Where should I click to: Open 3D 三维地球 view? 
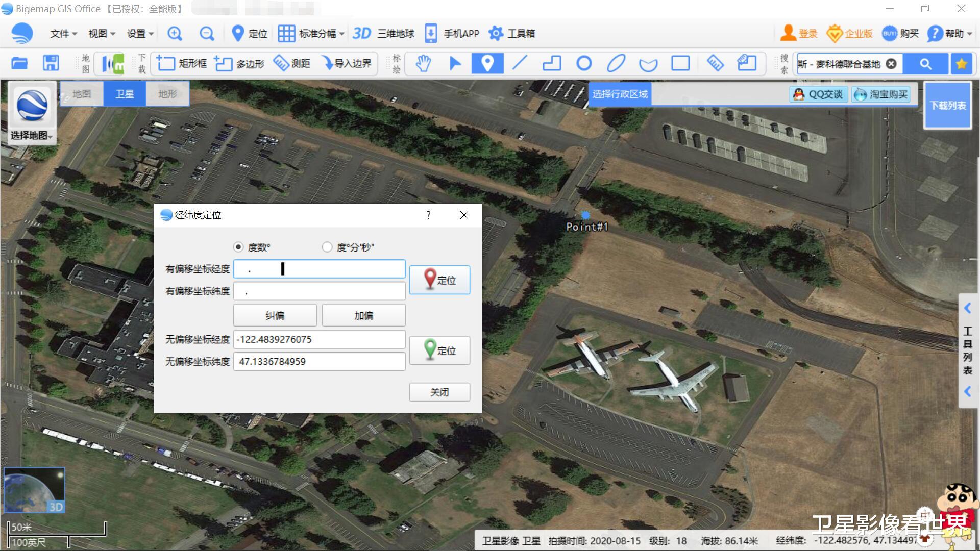383,34
